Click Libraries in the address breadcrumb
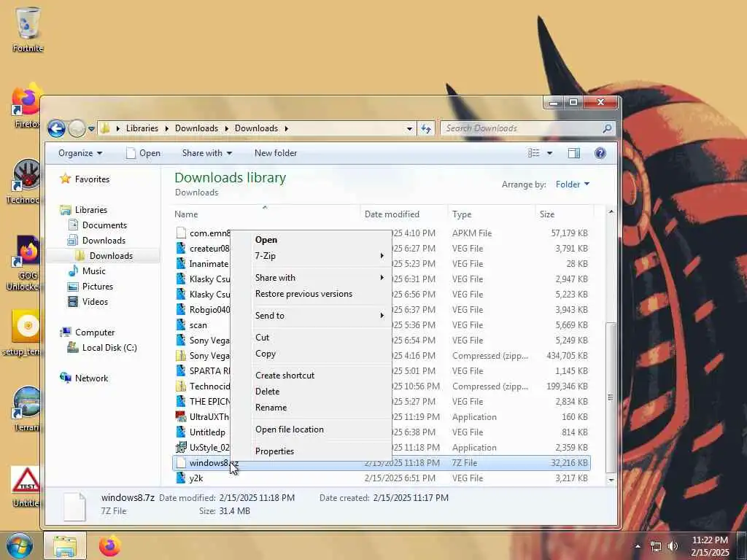 [x=142, y=128]
